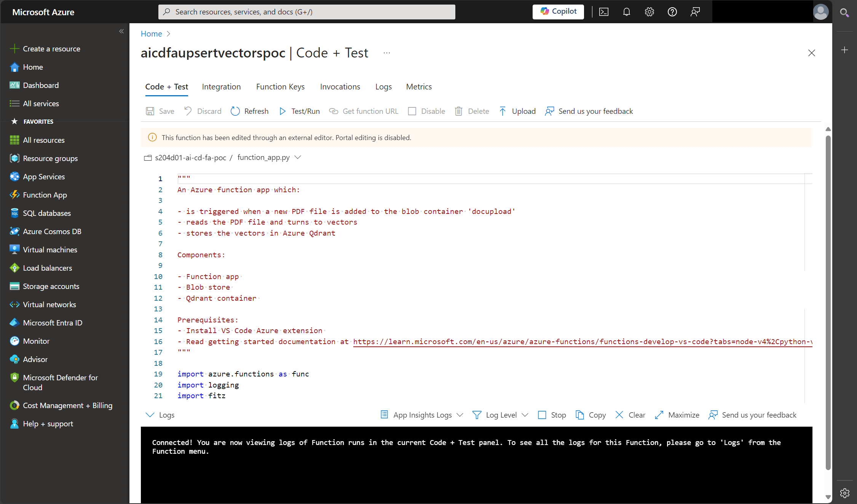Viewport: 857px width, 504px height.
Task: Click Create a resource plus icon
Action: pos(14,49)
